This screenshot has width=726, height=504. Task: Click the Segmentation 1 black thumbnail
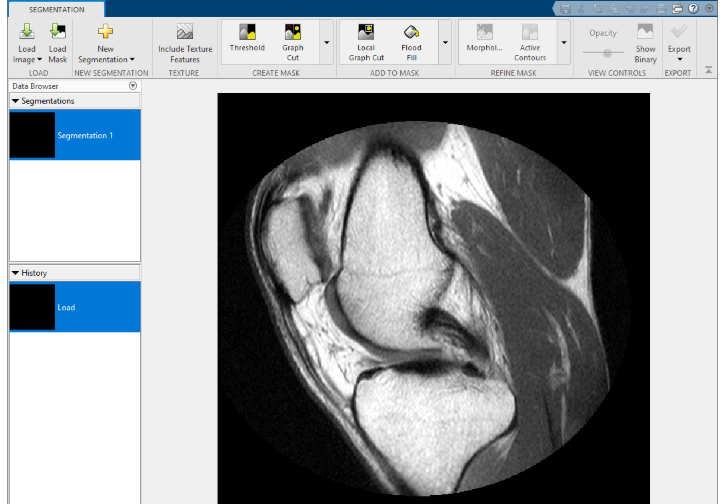[32, 135]
